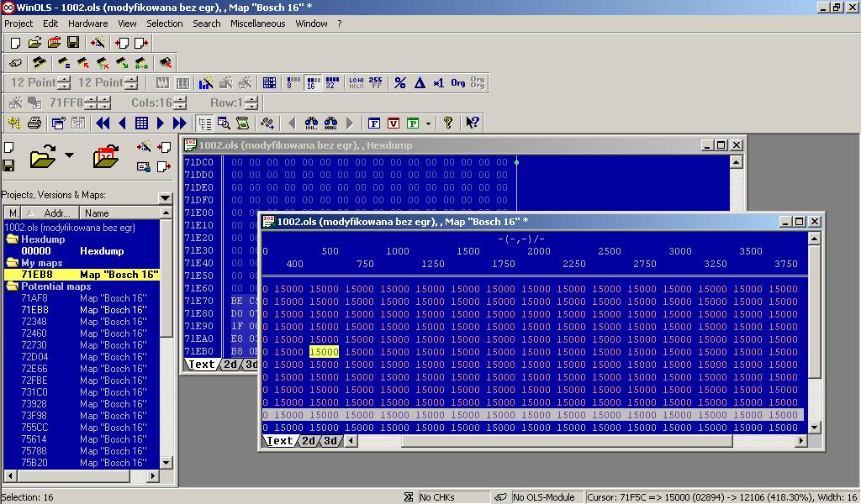Sort map list by Addr column header
861x504 pixels.
[x=50, y=213]
